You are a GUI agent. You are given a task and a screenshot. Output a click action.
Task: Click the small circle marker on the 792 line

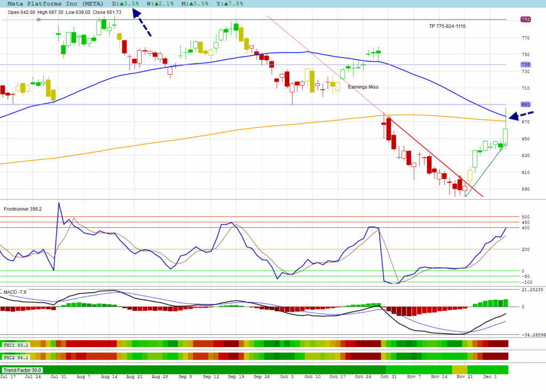38,20
